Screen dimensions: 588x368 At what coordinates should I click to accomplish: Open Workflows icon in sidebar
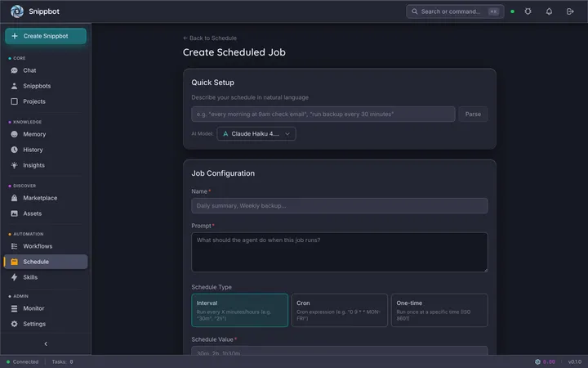(x=14, y=246)
